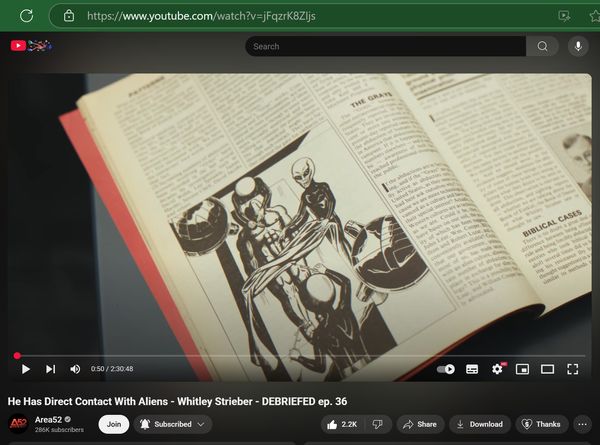Download the video
600x445 pixels.
(480, 424)
